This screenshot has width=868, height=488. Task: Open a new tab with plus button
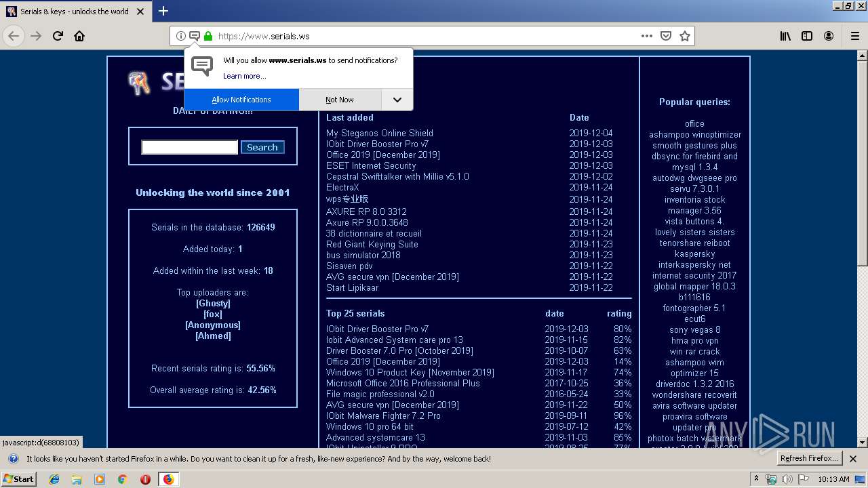(x=163, y=11)
